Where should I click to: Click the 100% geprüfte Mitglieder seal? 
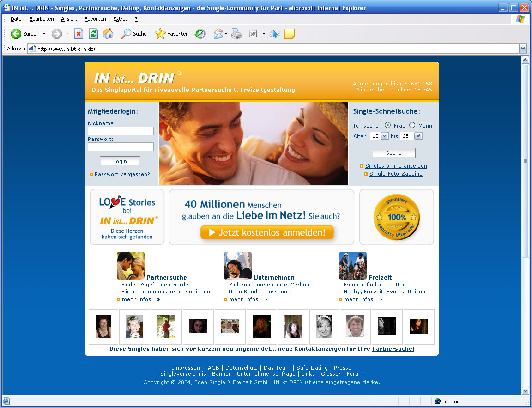[x=396, y=217]
